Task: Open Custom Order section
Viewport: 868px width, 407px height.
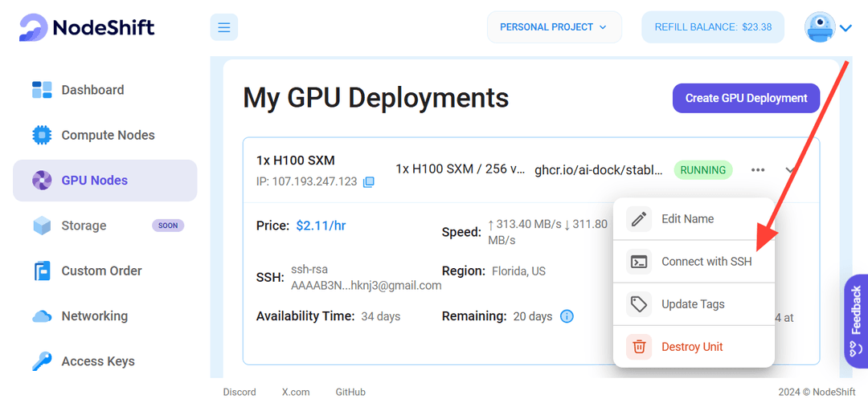Action: (105, 271)
